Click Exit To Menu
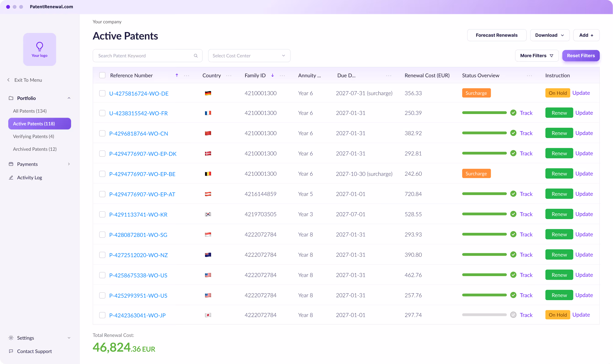The image size is (613, 364). tap(28, 80)
